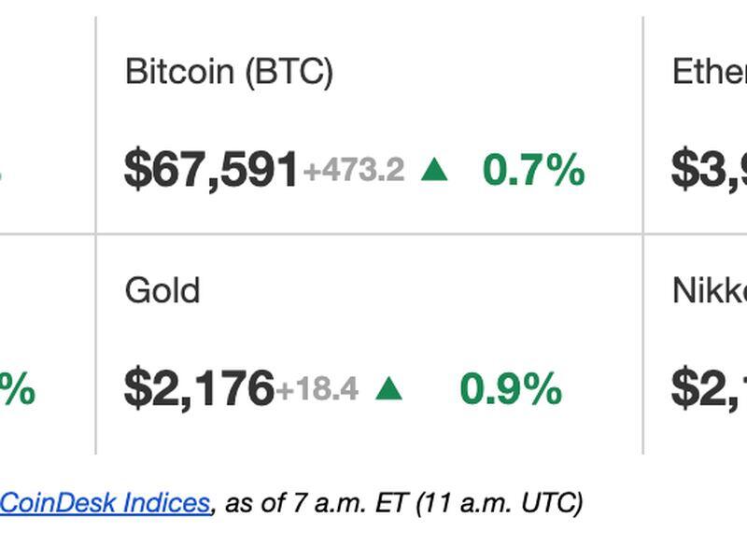Click the "as of 7 a.m. ET" timestamp text
The height and width of the screenshot is (560, 747).
(316, 503)
